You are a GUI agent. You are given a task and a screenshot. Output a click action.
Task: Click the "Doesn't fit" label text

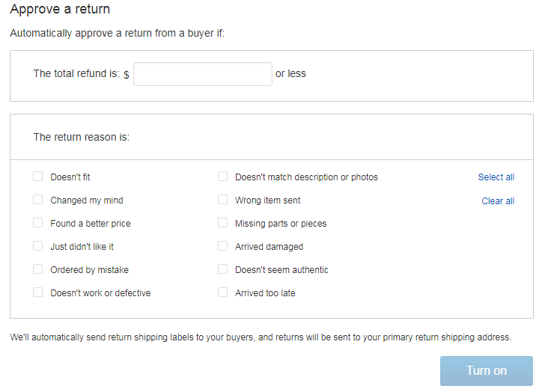pyautogui.click(x=70, y=177)
